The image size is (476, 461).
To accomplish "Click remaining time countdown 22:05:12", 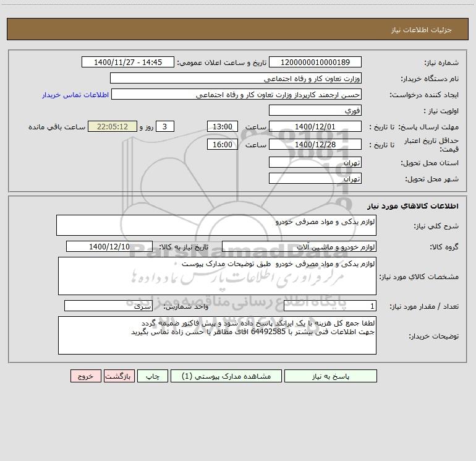I will click(x=113, y=126).
